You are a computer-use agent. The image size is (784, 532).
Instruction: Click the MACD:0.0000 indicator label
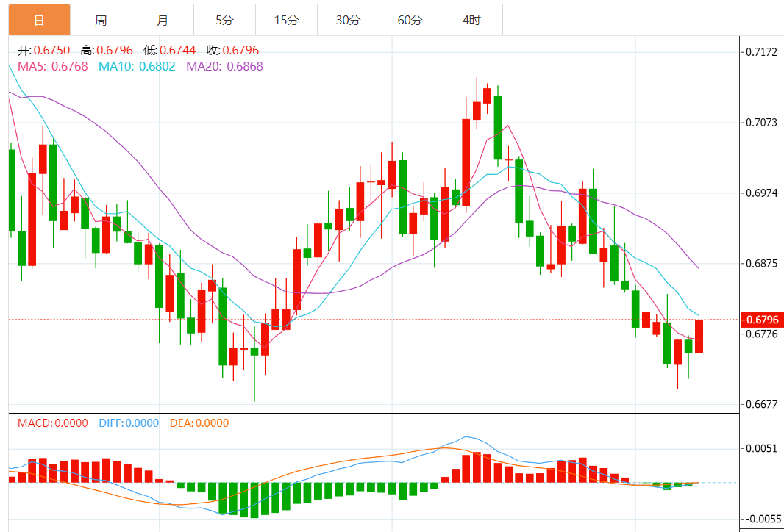click(52, 423)
